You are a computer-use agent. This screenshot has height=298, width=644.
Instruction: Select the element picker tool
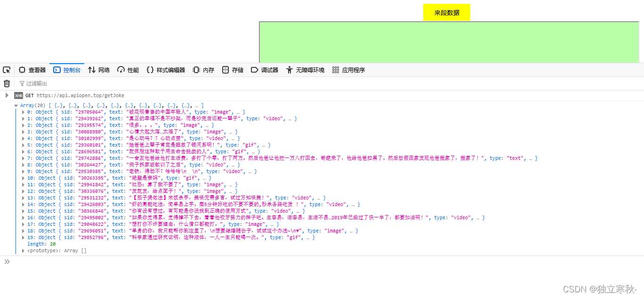point(7,69)
